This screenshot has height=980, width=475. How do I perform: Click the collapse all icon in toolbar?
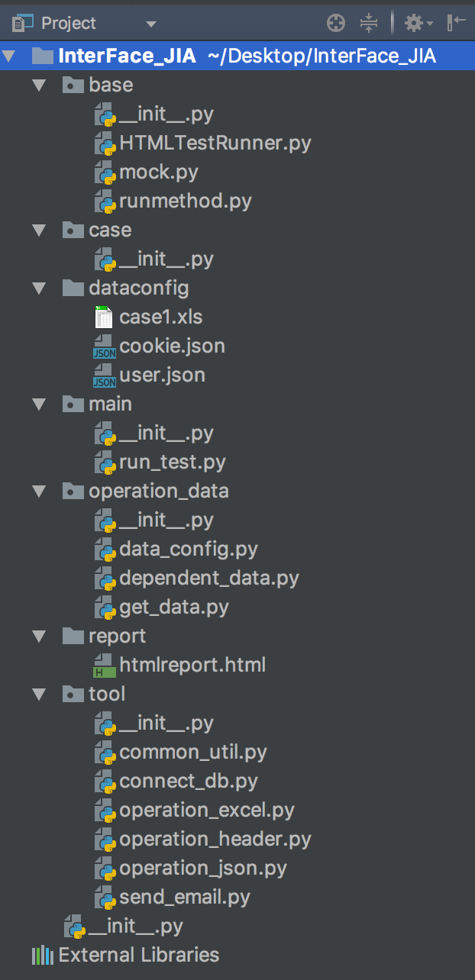tap(369, 24)
